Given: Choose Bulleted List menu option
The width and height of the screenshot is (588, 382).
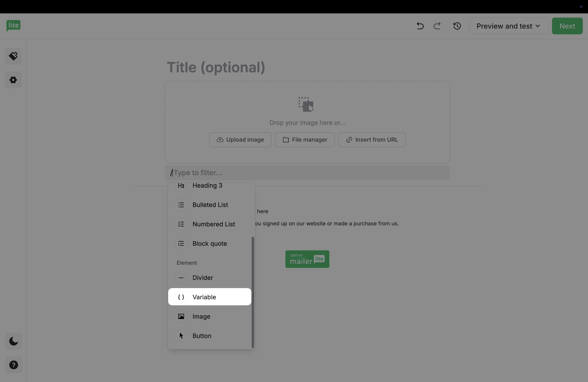Looking at the screenshot, I should [x=210, y=205].
